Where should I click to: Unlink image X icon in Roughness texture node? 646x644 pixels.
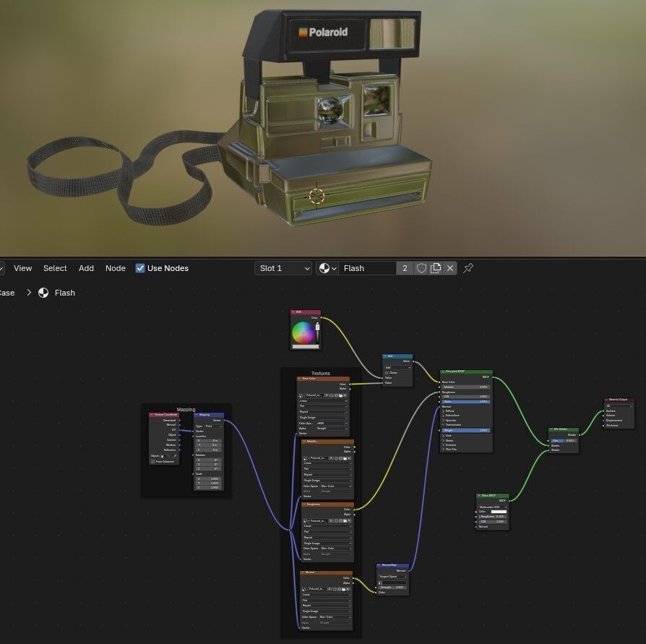(x=349, y=521)
